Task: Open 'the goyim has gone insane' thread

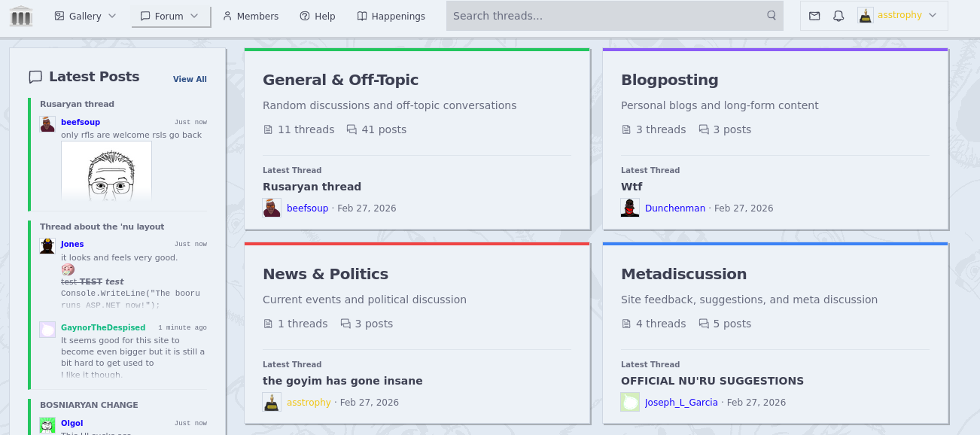Action: coord(342,381)
